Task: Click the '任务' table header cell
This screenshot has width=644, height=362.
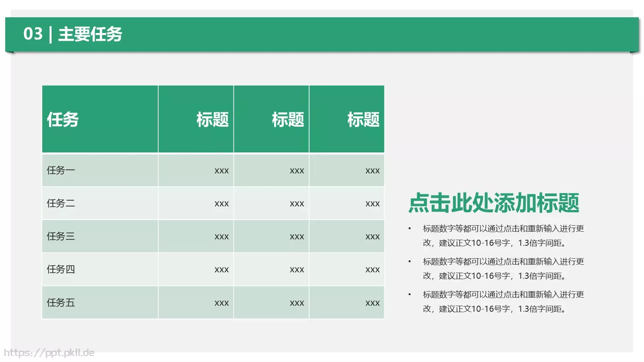Action: point(100,119)
